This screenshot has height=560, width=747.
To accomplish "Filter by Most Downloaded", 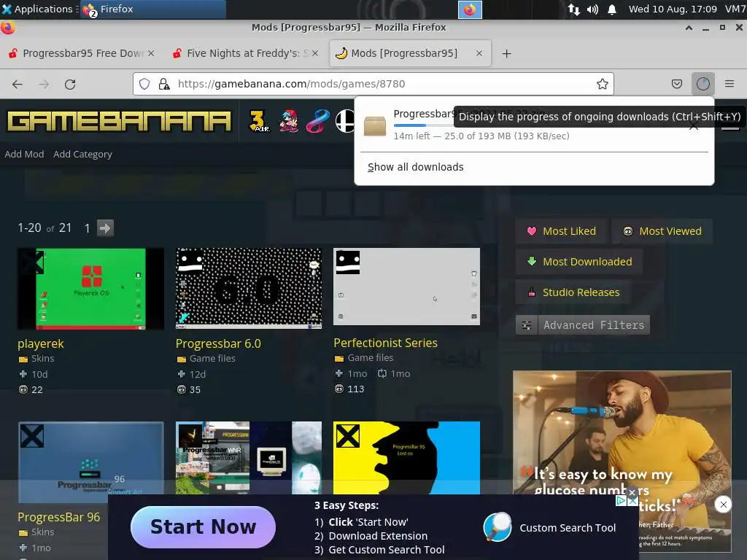I will (x=579, y=262).
